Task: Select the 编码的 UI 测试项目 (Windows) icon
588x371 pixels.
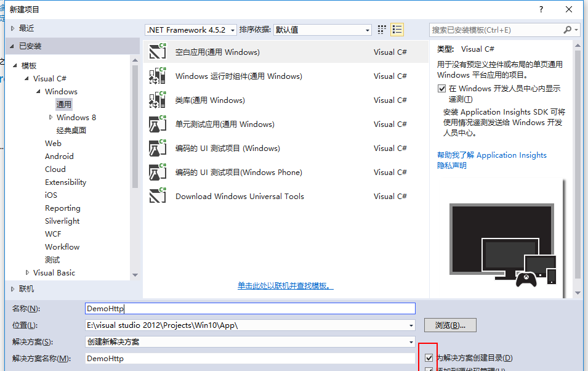Action: coord(158,147)
